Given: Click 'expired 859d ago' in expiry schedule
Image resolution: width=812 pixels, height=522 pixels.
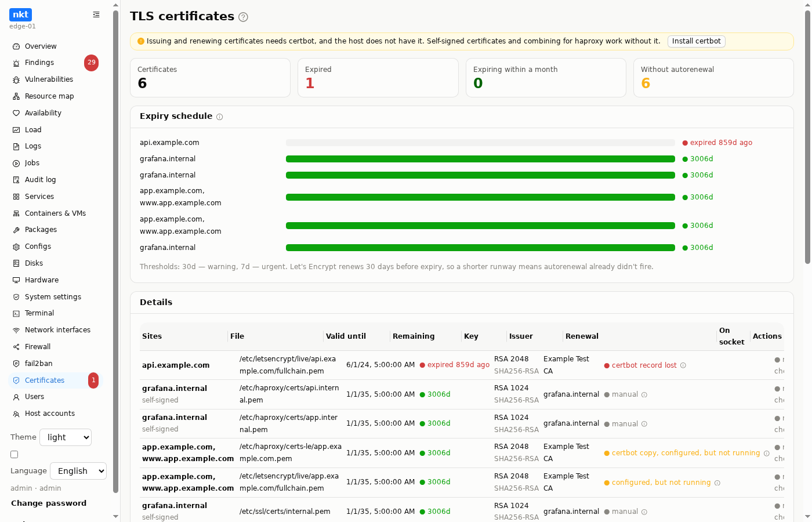Looking at the screenshot, I should pos(721,143).
